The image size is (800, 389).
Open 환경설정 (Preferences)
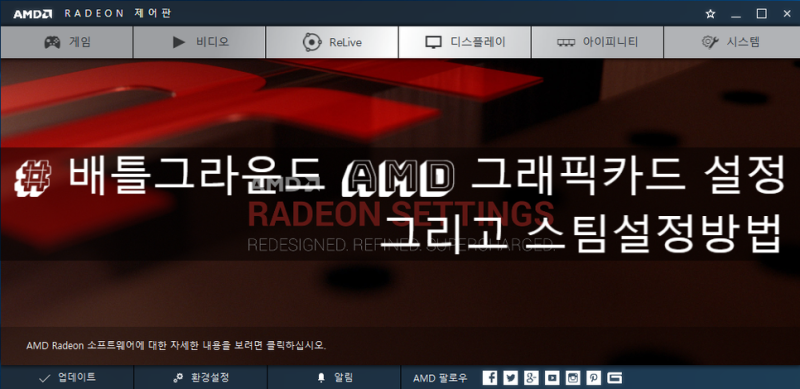tap(201, 378)
